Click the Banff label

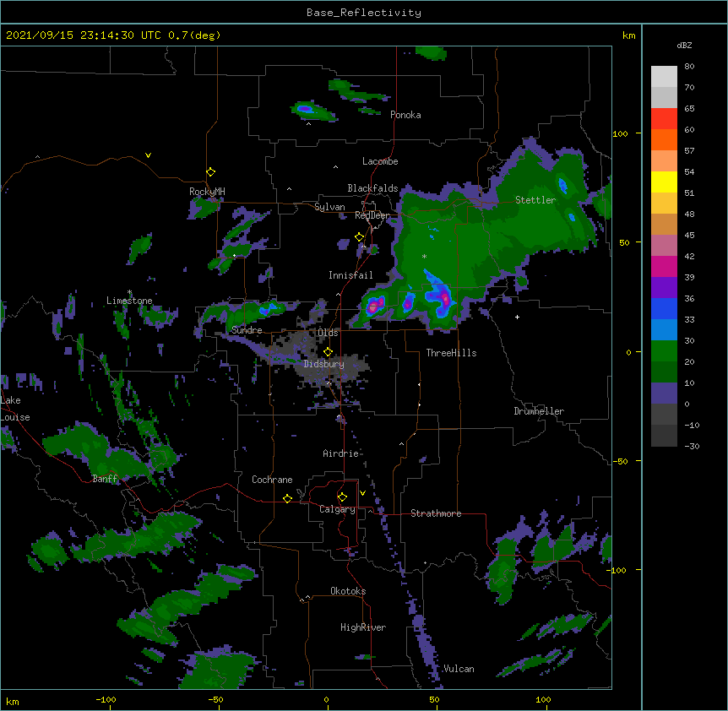click(105, 479)
